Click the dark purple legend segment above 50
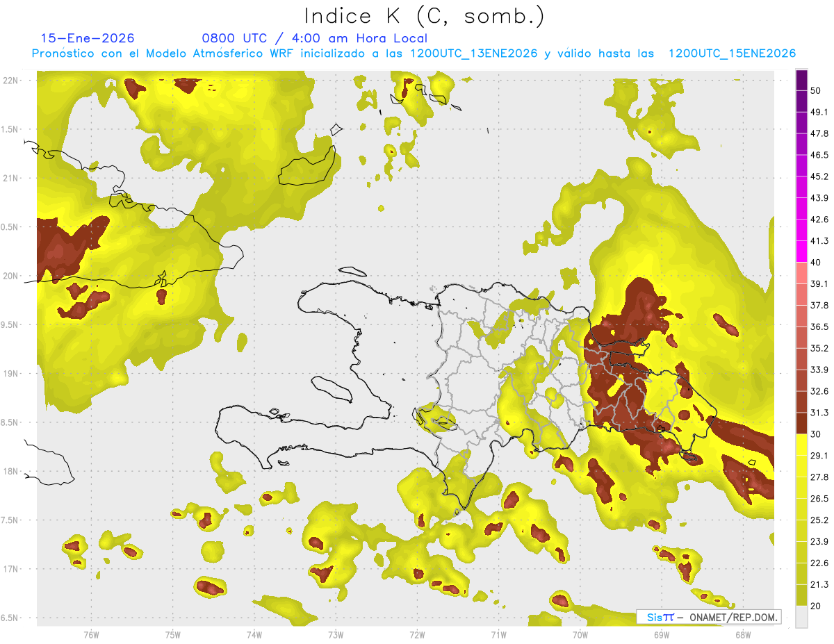Image resolution: width=834 pixels, height=644 pixels. click(x=801, y=81)
